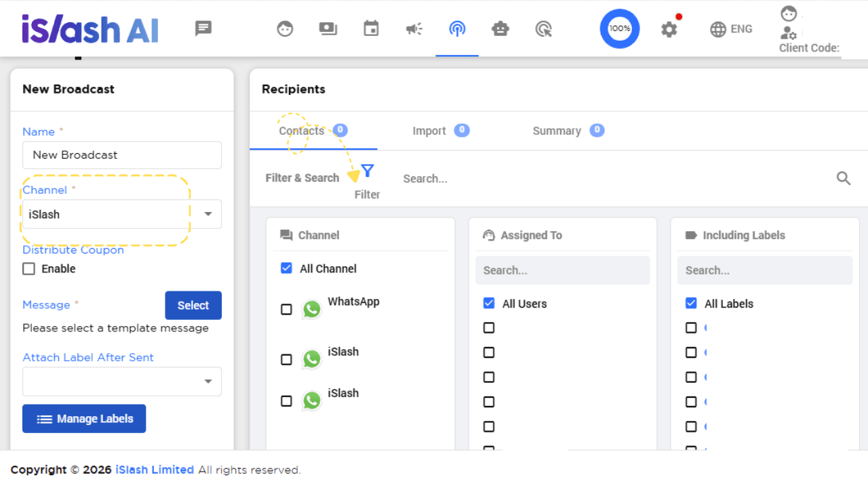Screen dimensions: 868x488
Task: Click the 'Assigned To' panel heading
Action: pos(532,235)
